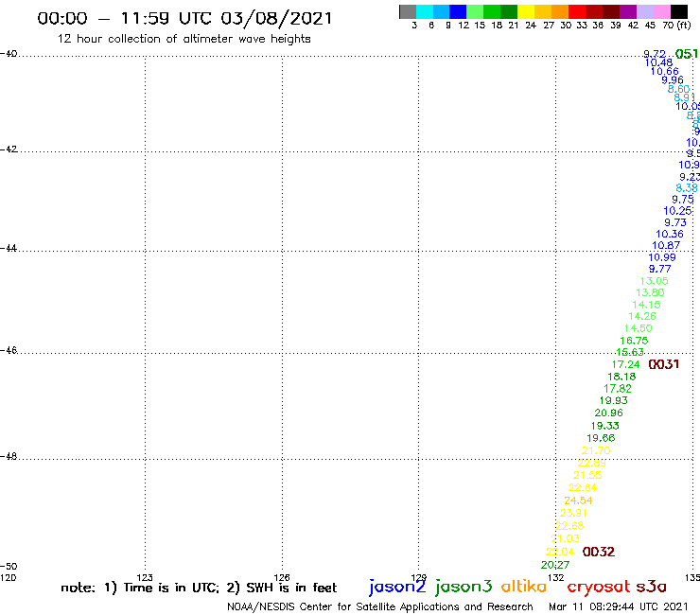Click the 20.96 wave height value
Viewport: 700px width, 615px height.
click(609, 413)
